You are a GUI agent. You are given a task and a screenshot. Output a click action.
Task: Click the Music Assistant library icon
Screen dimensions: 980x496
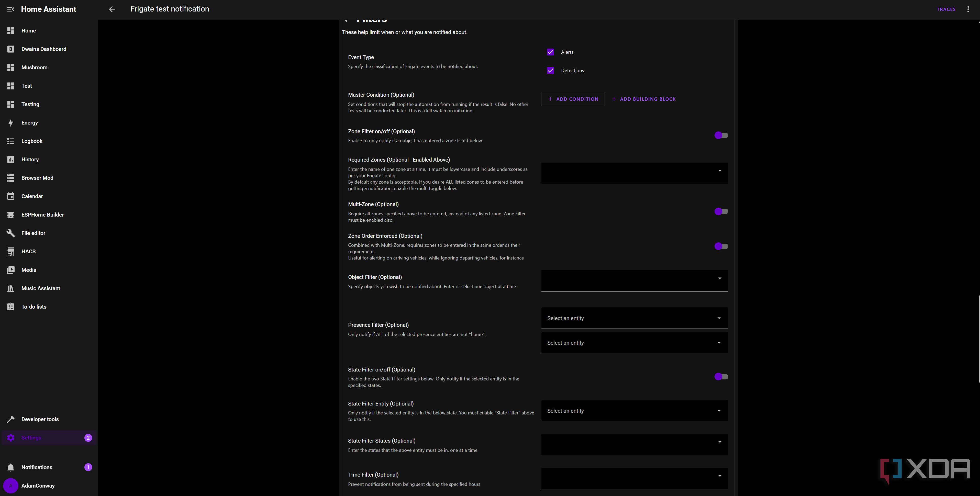point(11,288)
